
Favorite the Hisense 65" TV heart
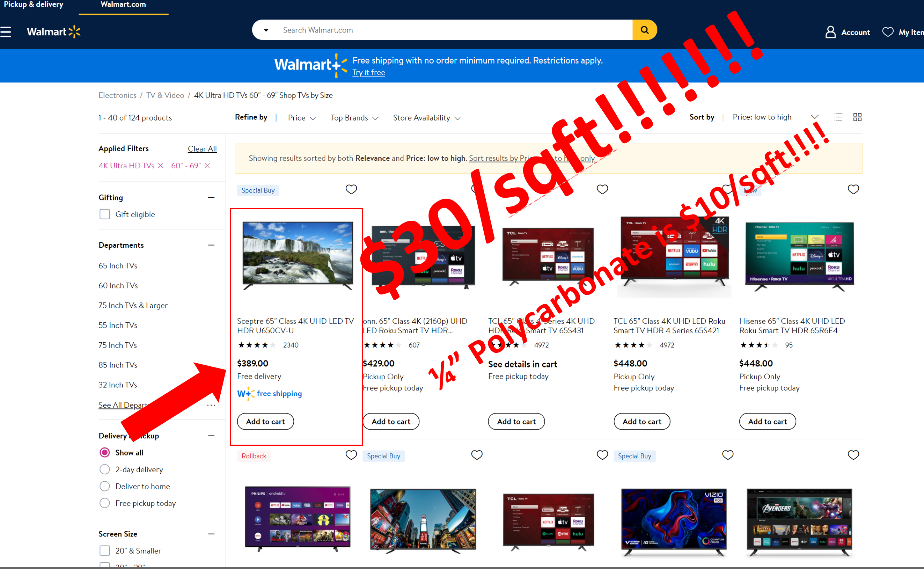click(853, 189)
